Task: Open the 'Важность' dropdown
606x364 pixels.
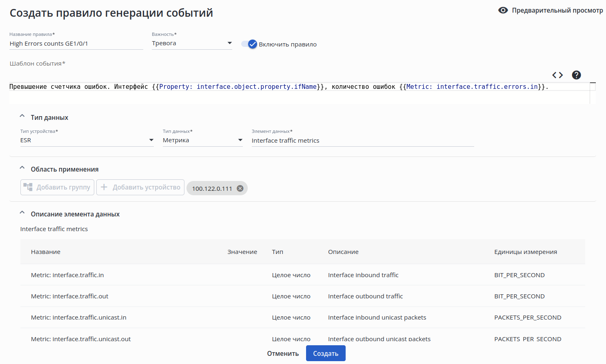Action: click(x=192, y=43)
